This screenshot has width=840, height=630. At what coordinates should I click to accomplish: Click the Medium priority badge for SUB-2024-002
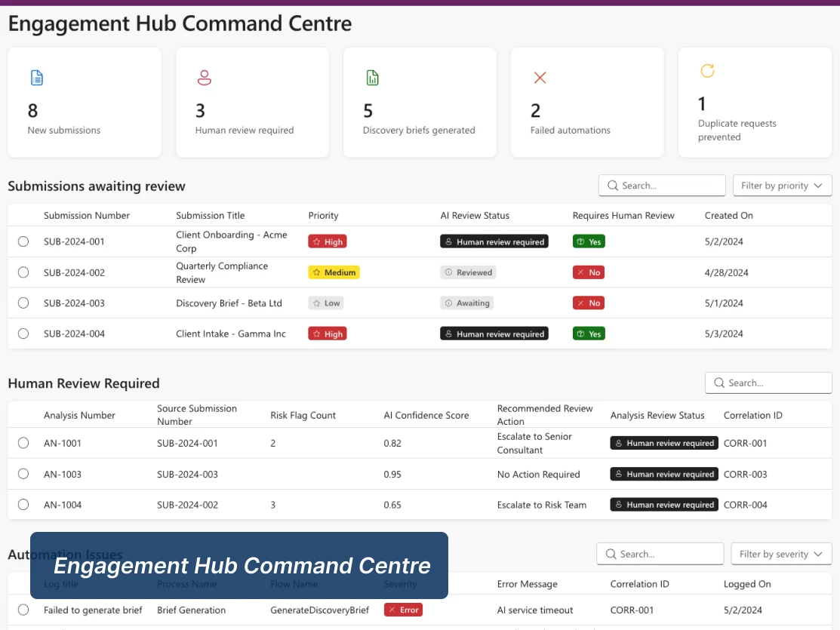tap(334, 272)
